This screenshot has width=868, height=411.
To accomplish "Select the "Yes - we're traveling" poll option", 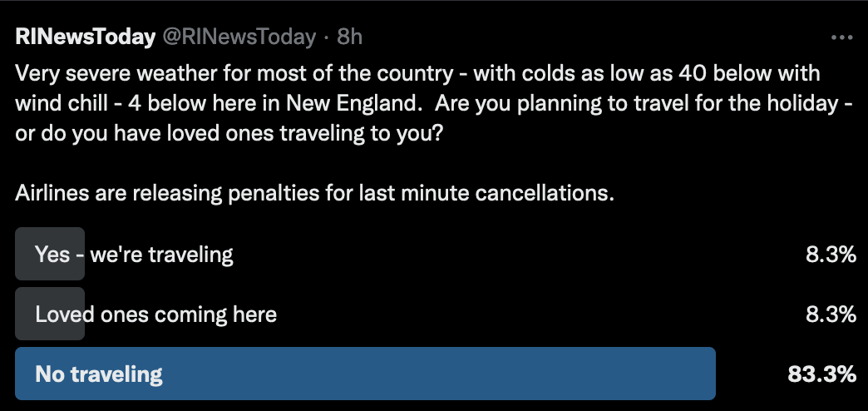I will coord(134,255).
